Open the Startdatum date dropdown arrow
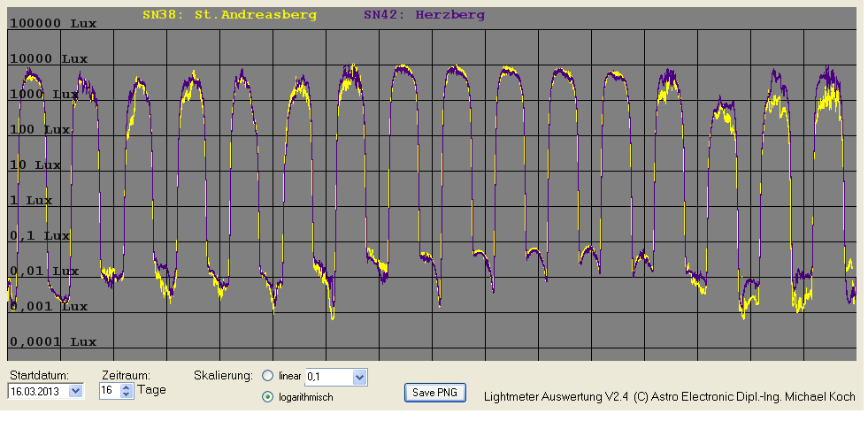 [x=76, y=391]
